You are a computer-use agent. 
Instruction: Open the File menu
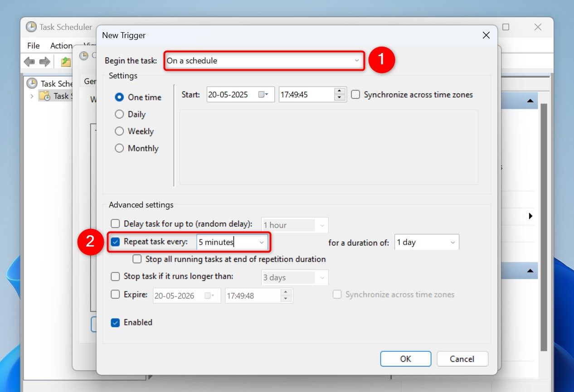click(x=33, y=46)
